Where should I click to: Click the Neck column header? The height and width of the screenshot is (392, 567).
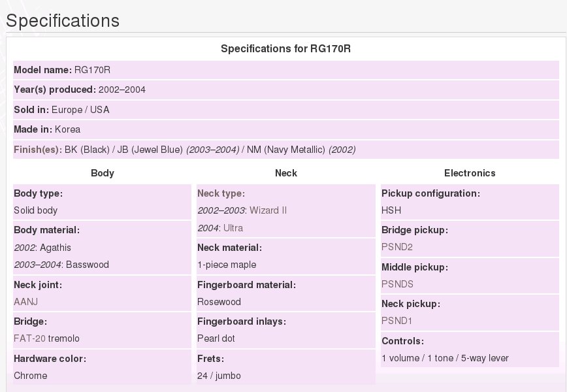coord(286,173)
